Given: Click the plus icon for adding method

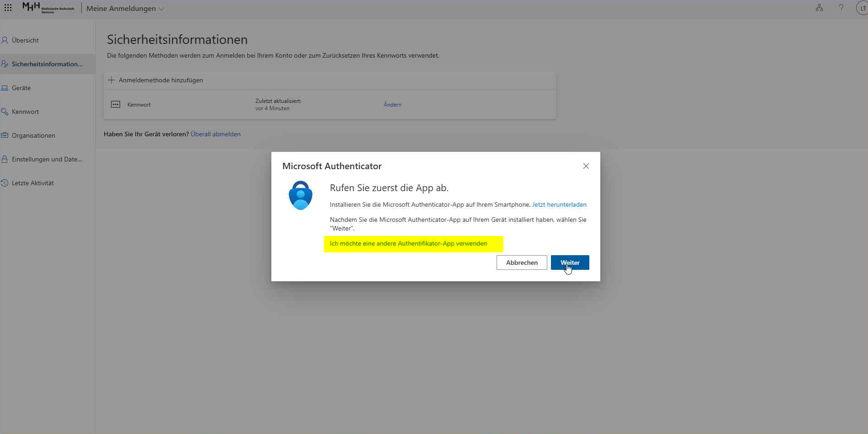Looking at the screenshot, I should 111,80.
